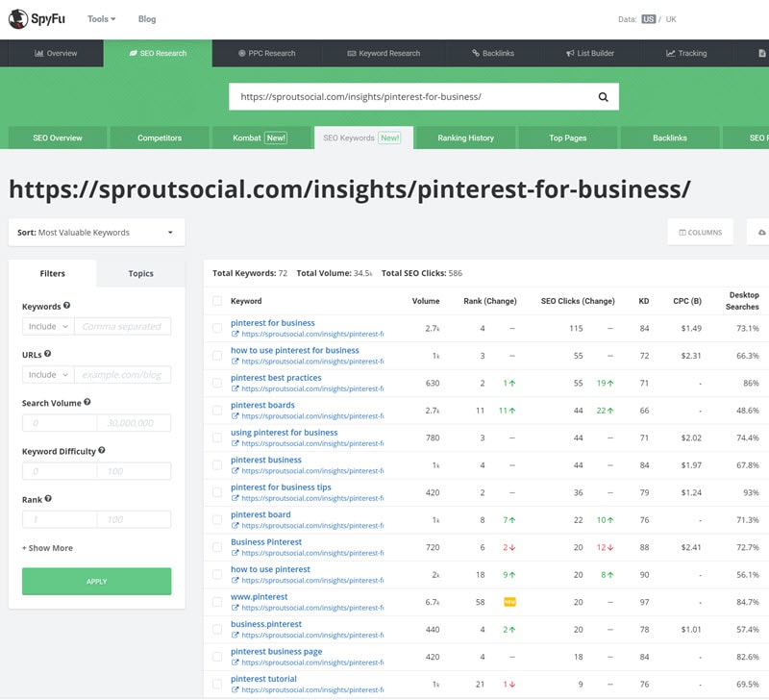Check the 'Business Pinterest' row checkbox
The image size is (769, 700).
click(x=217, y=547)
